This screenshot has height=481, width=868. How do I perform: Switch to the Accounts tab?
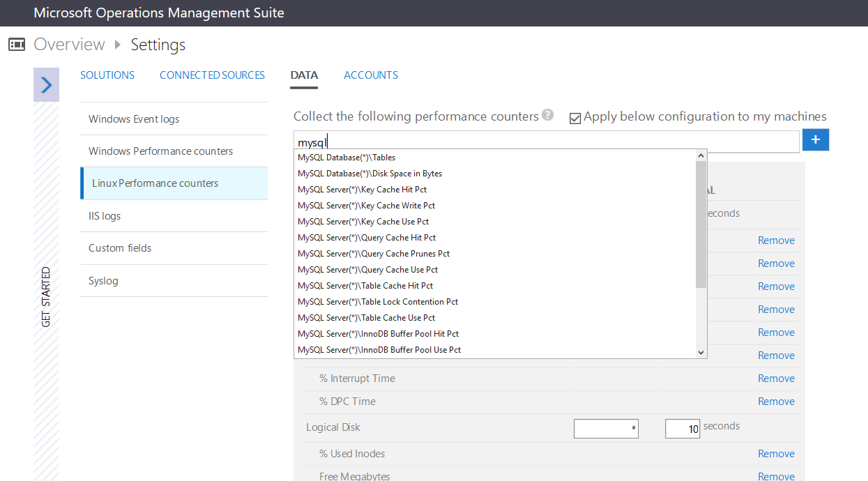click(x=371, y=75)
